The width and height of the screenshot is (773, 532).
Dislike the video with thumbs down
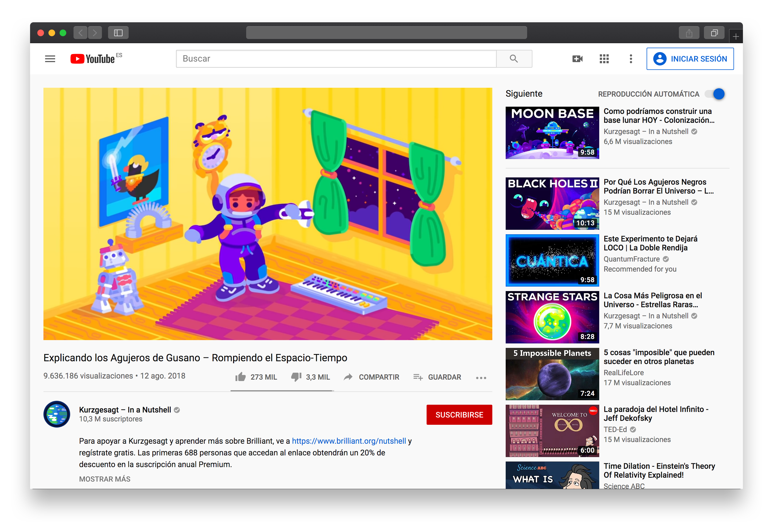click(x=296, y=377)
